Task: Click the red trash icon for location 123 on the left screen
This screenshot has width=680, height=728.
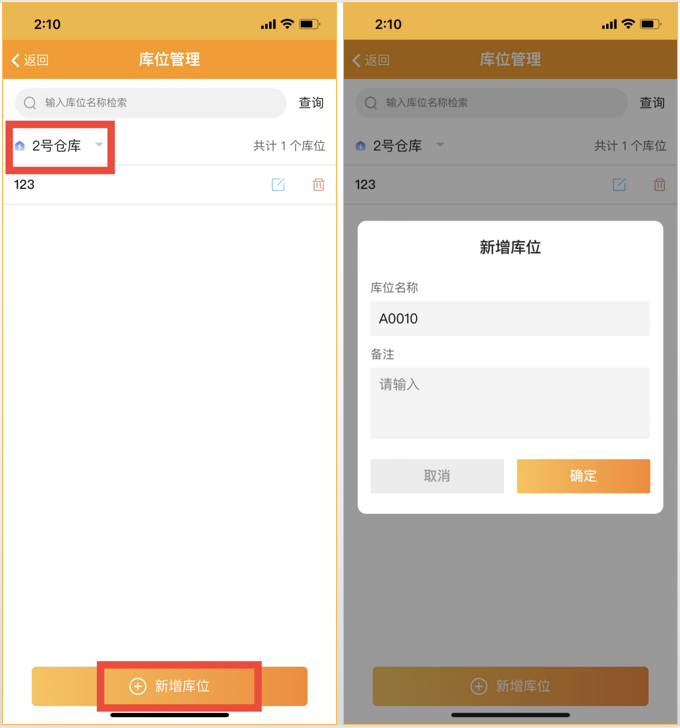Action: pos(318,184)
